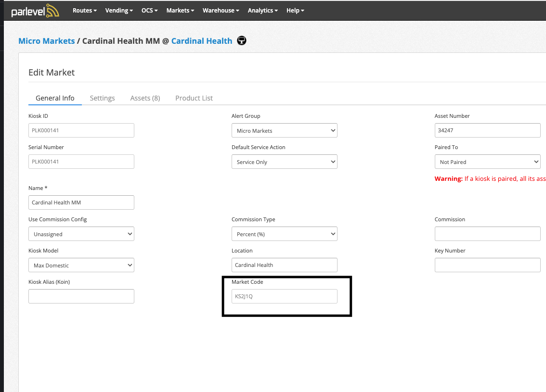Select the General Info tab
This screenshot has width=546, height=392.
[x=55, y=98]
